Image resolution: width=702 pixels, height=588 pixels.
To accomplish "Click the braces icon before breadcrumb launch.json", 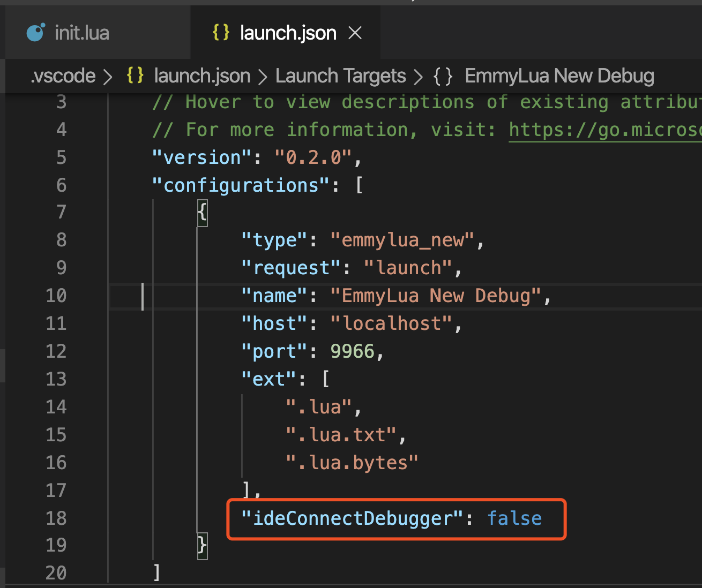I will [135, 76].
